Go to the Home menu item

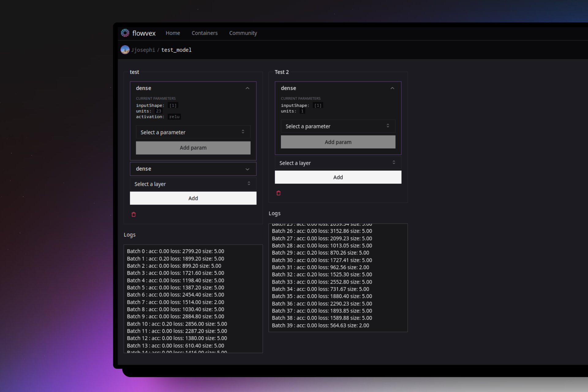coord(173,33)
